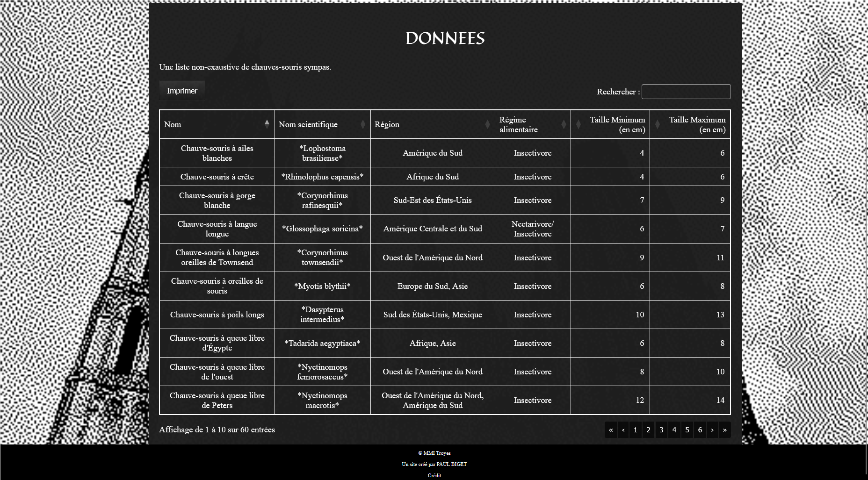Click diet cell Nectarivore/ Insectivore
The width and height of the screenshot is (868, 480).
(533, 229)
